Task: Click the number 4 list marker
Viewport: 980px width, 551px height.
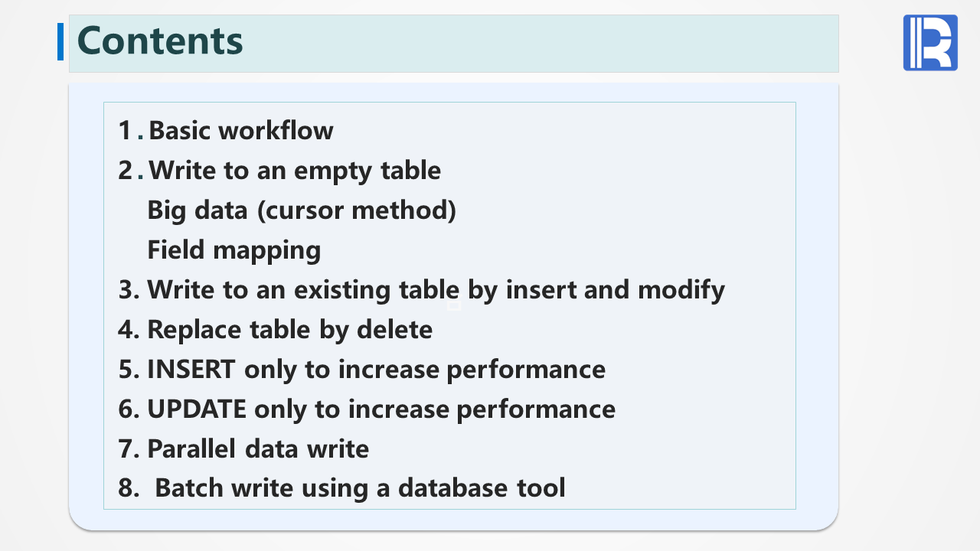Action: [x=126, y=329]
